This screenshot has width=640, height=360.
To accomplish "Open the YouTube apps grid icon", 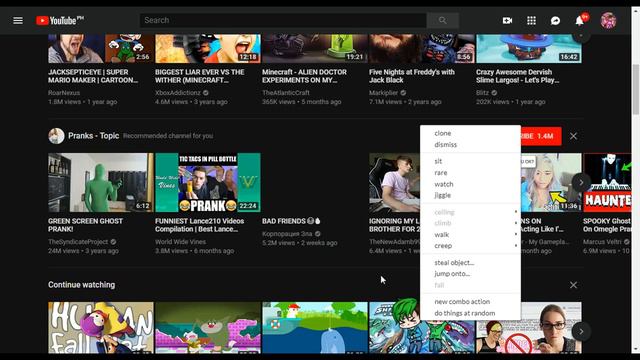I will click(x=531, y=20).
